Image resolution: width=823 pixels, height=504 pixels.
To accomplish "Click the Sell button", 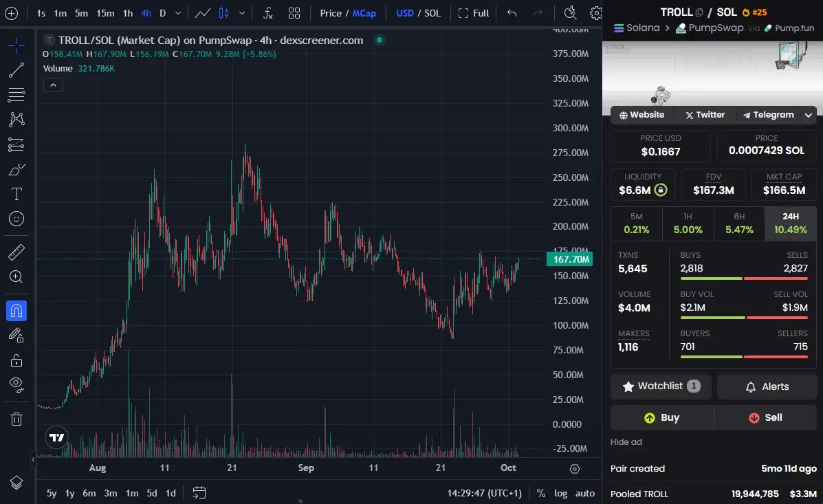I will 765,417.
